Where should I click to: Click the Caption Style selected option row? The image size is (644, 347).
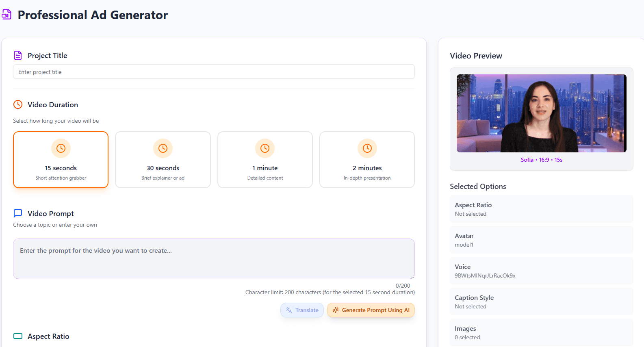541,301
